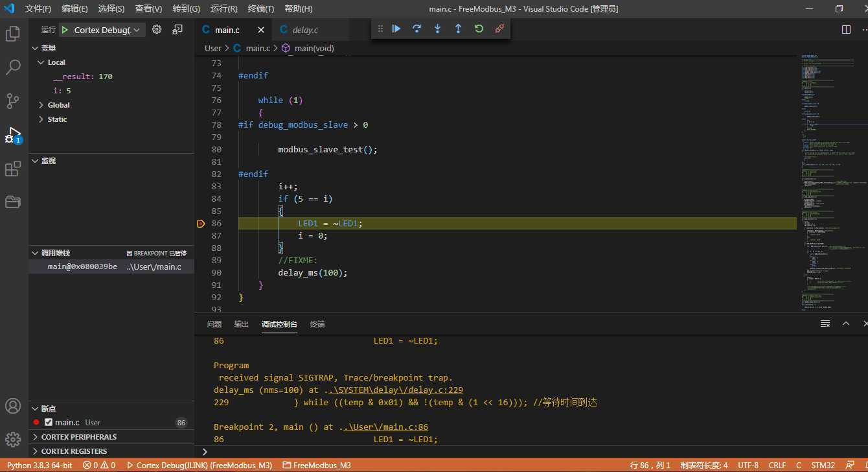The image size is (868, 472).
Task: Expand the CORTEX PERIPHERALS section
Action: (x=78, y=437)
